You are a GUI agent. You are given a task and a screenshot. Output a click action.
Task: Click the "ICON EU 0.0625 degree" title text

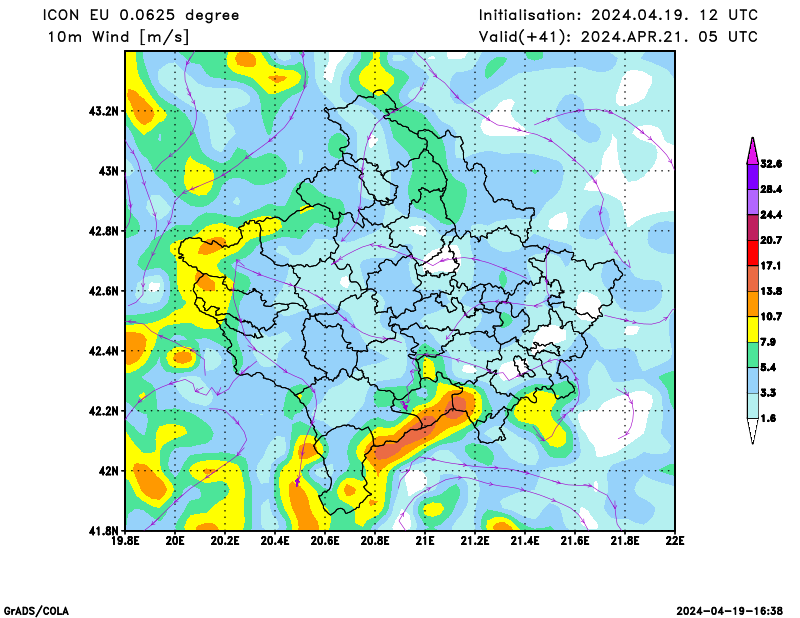[141, 15]
